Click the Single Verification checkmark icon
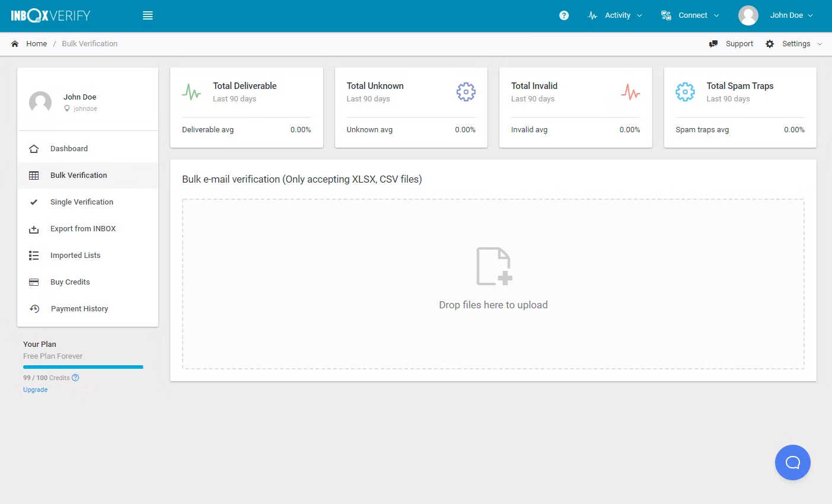Image resolution: width=832 pixels, height=504 pixels. click(x=34, y=202)
